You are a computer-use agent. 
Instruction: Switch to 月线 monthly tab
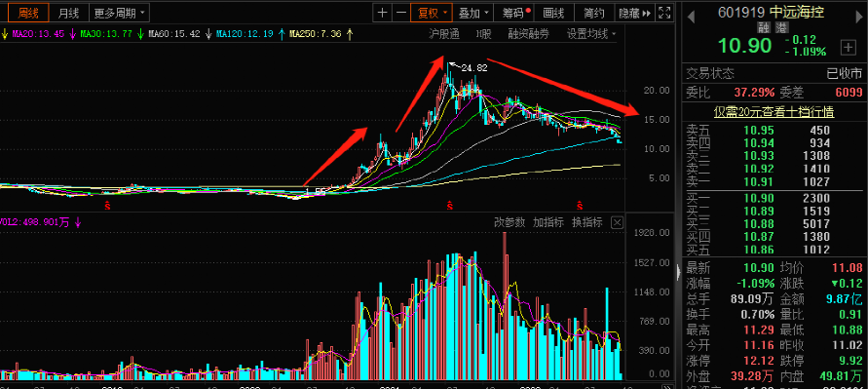pos(68,13)
